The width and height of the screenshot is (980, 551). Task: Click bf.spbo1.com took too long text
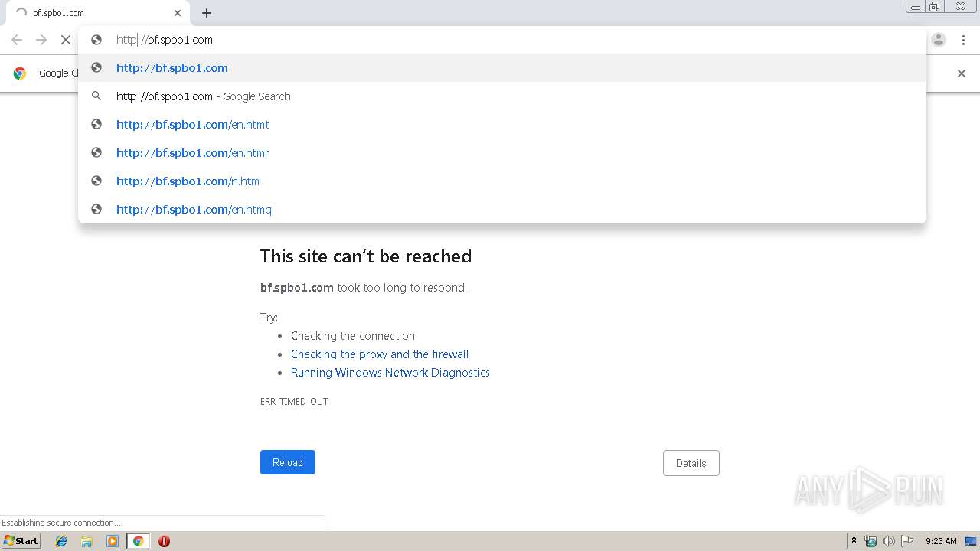[364, 288]
